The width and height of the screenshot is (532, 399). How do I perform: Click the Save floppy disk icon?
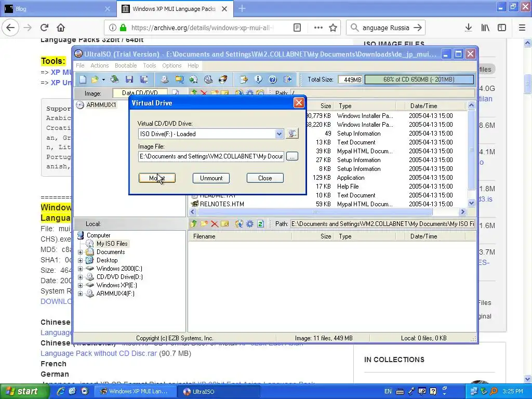(x=129, y=79)
